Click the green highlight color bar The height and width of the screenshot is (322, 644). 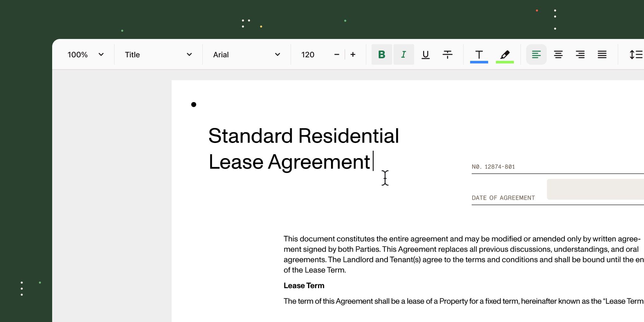[505, 62]
